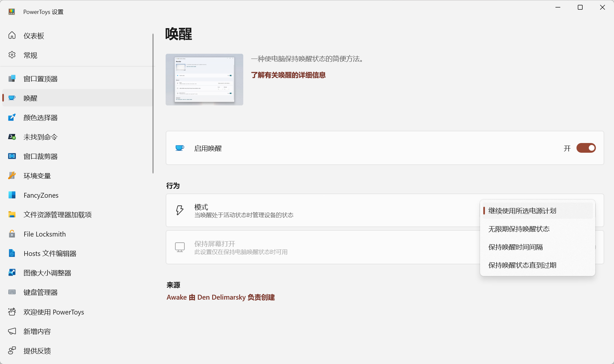Click the 唤醒 page heading
The height and width of the screenshot is (364, 614).
pyautogui.click(x=179, y=34)
